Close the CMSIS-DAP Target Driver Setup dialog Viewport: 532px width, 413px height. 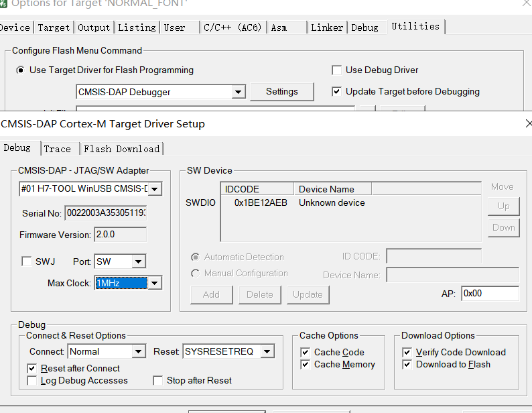point(529,123)
